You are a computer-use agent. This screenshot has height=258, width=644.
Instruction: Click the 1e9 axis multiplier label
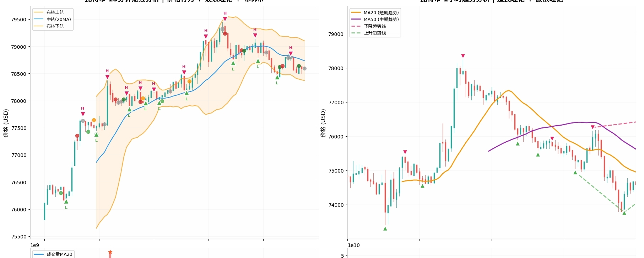(x=34, y=245)
